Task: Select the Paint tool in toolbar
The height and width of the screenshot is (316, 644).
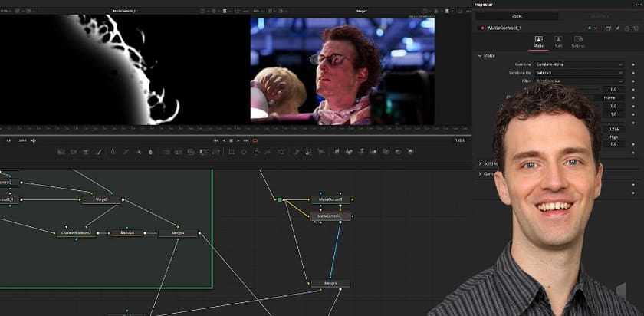Action: coord(98,152)
